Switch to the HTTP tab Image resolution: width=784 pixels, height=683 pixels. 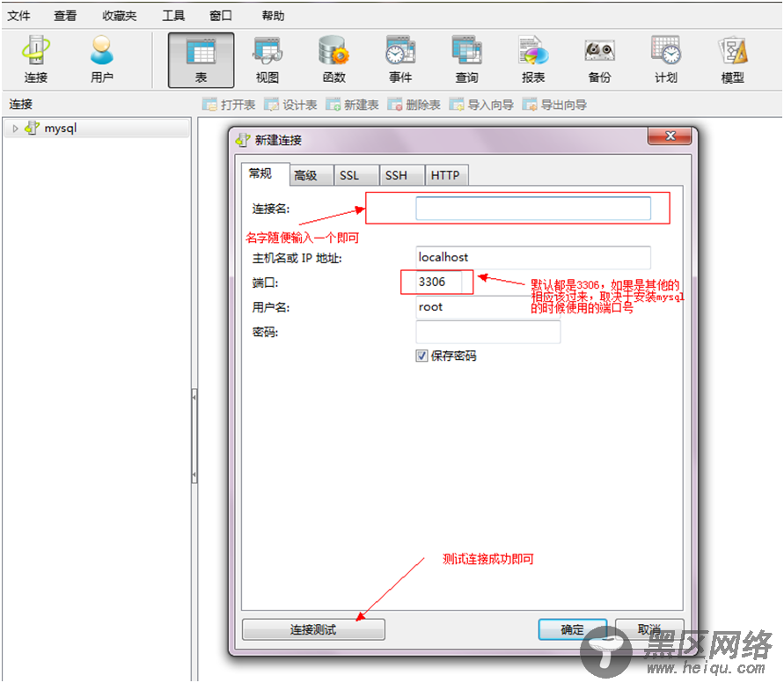click(x=446, y=175)
